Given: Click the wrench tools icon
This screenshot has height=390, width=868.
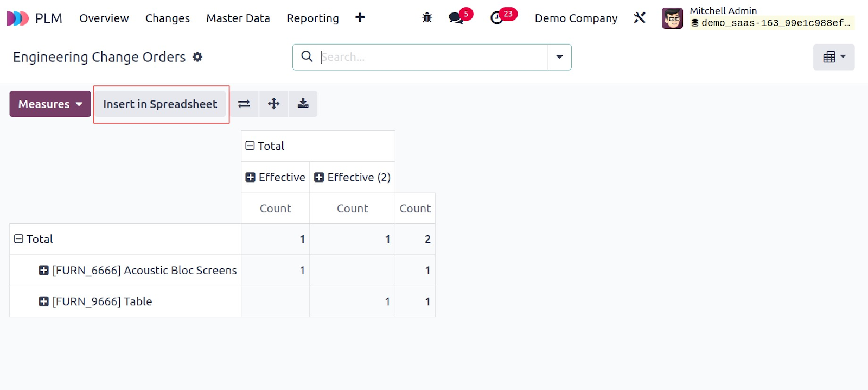Looking at the screenshot, I should point(640,18).
